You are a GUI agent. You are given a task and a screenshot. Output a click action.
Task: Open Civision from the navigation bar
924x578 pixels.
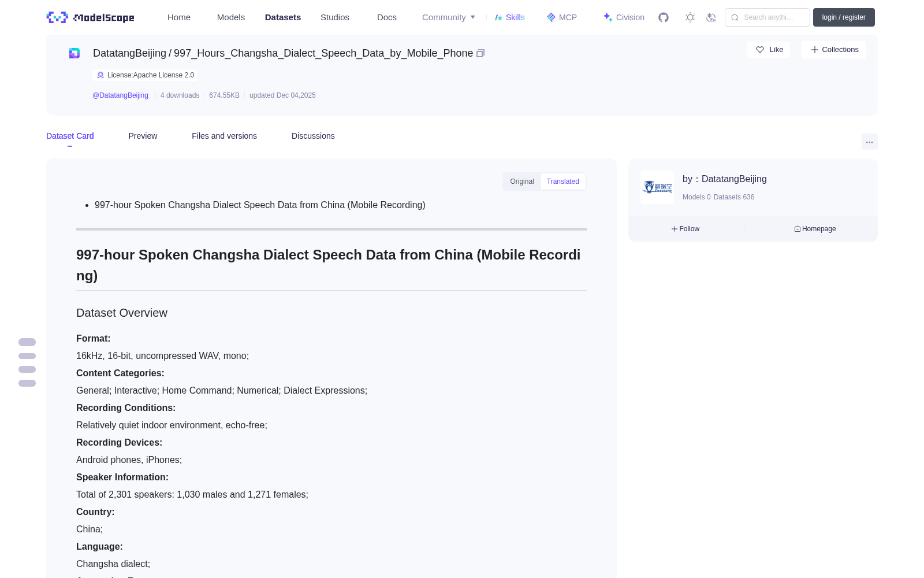point(623,17)
